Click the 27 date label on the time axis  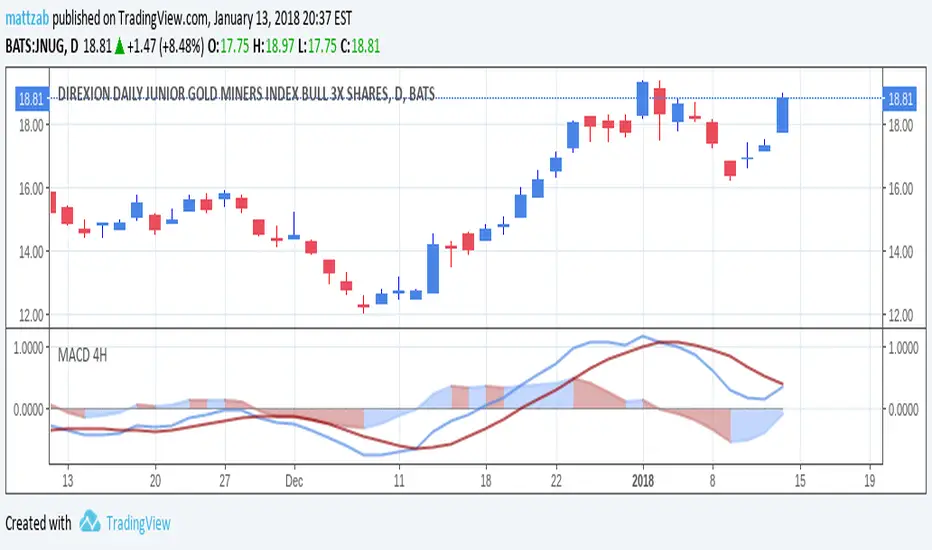click(x=224, y=480)
